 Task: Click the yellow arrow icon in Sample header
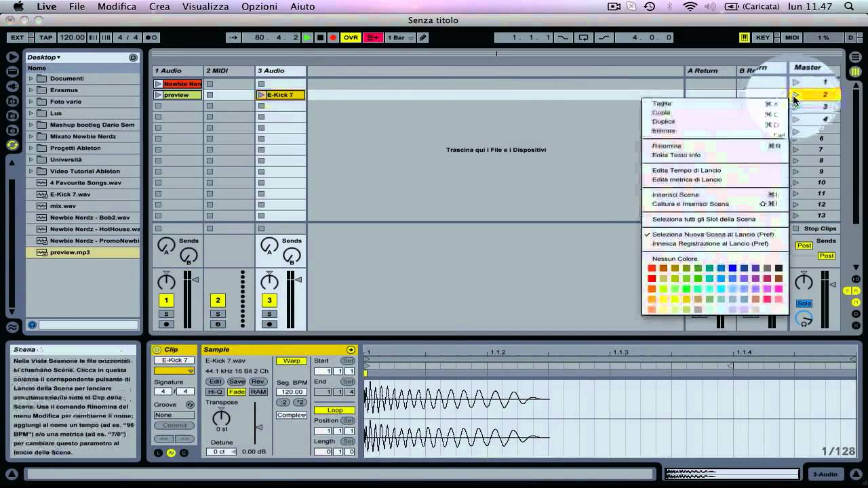click(x=351, y=350)
